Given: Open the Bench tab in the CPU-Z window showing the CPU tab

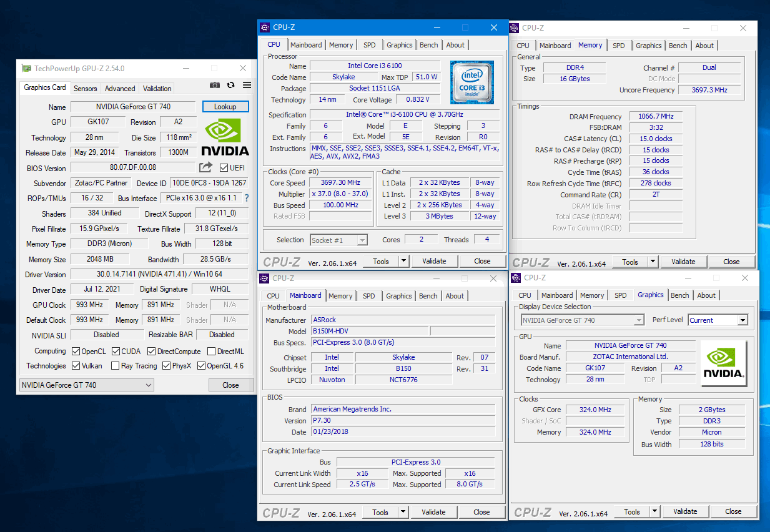Looking at the screenshot, I should click(429, 45).
